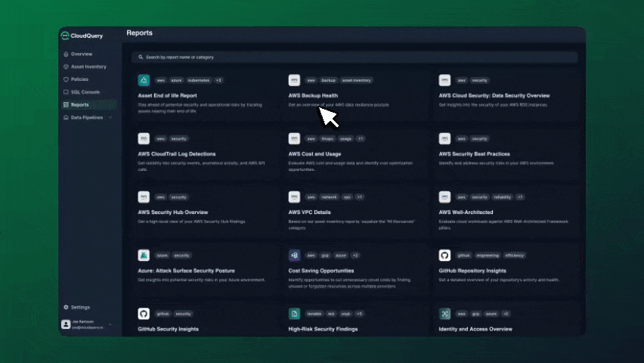
Task: Click the kubernetes tag on Asset End of life Report
Action: [x=199, y=80]
